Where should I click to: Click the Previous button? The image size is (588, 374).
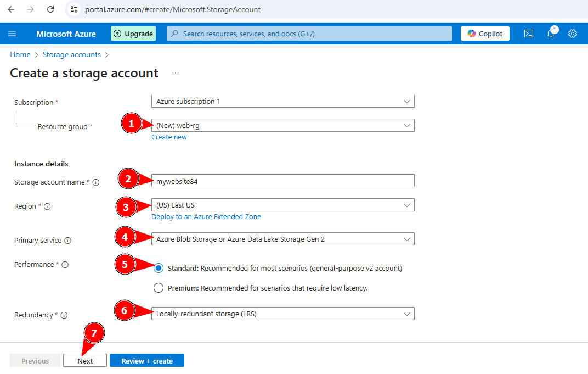[x=35, y=361]
